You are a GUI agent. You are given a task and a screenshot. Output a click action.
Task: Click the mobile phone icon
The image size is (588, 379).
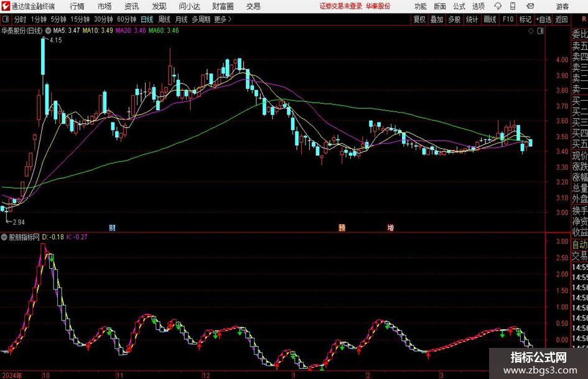point(513,6)
